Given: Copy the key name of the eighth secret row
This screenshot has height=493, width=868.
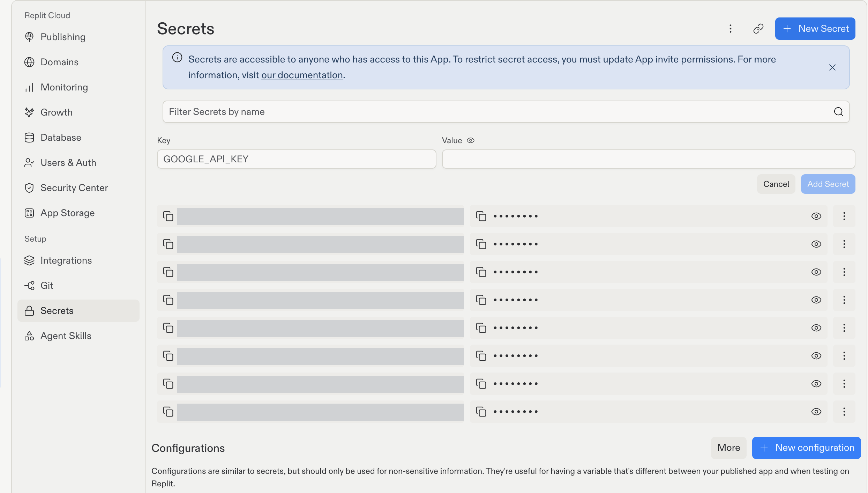Looking at the screenshot, I should (168, 412).
